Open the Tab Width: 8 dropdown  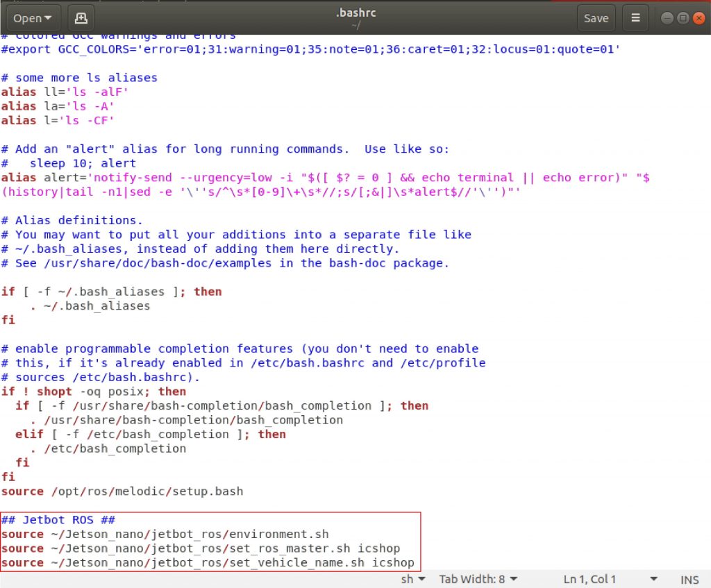[x=478, y=579]
